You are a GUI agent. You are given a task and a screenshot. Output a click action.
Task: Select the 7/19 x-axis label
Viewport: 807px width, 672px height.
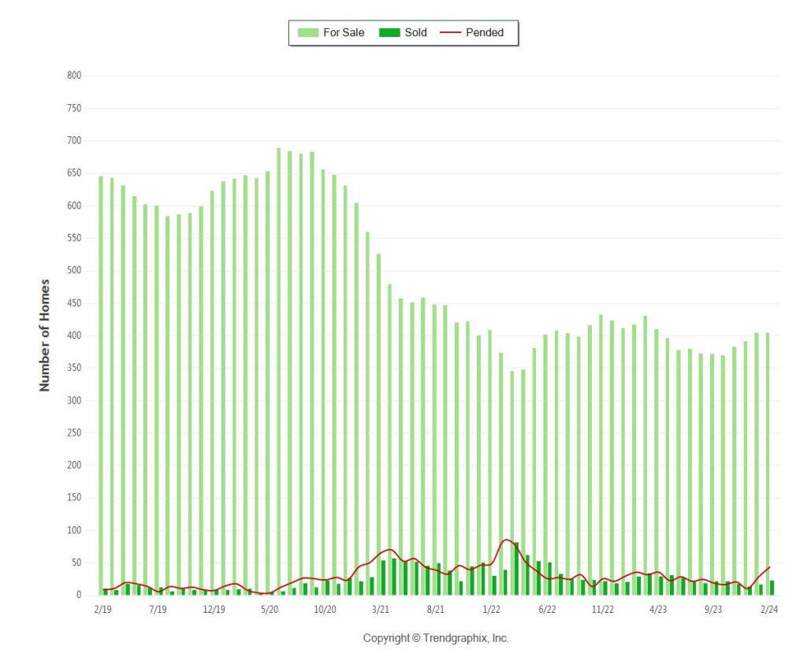158,609
